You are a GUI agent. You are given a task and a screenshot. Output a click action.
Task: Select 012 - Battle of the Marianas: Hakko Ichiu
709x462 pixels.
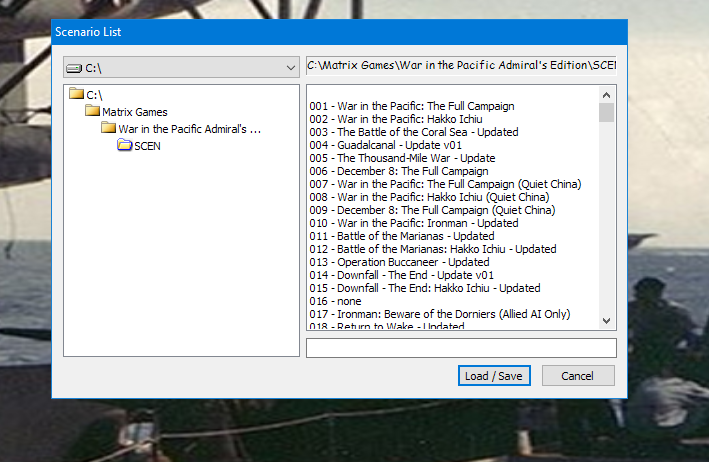433,250
